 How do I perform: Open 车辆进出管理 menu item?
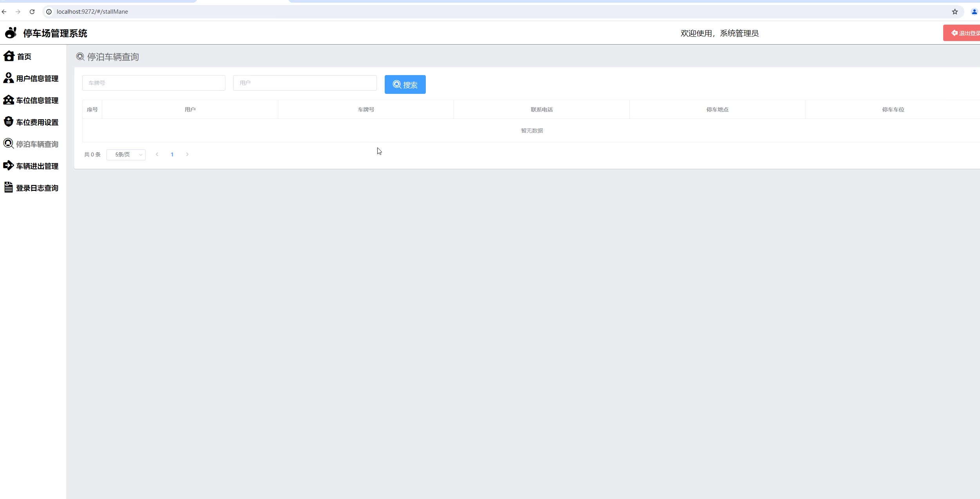pyautogui.click(x=37, y=166)
